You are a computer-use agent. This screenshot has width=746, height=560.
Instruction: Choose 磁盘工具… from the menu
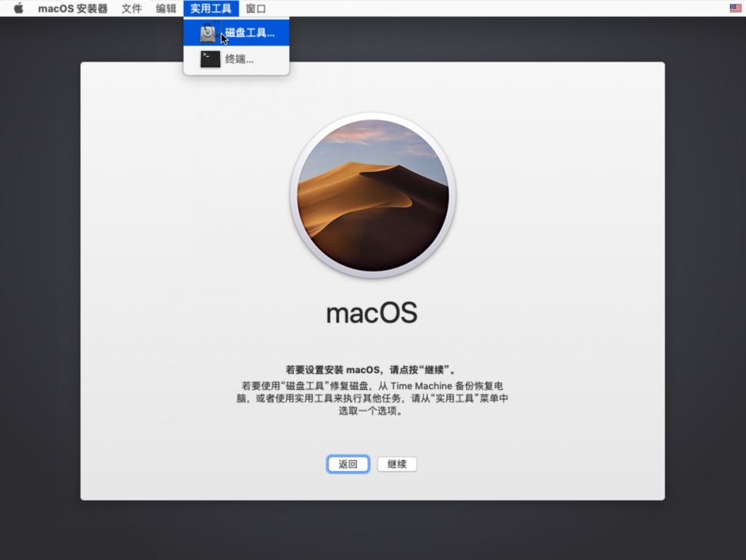click(x=250, y=34)
